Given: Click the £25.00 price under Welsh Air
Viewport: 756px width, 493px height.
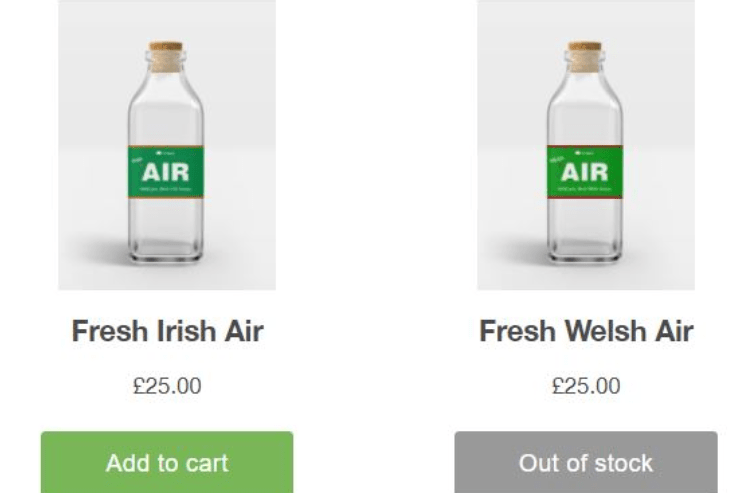Looking at the screenshot, I should [586, 385].
